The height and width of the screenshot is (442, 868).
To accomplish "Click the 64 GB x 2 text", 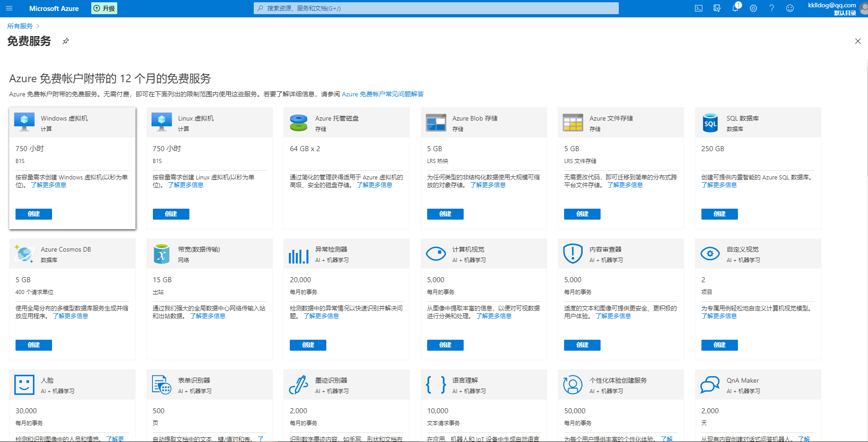I will pyautogui.click(x=305, y=148).
